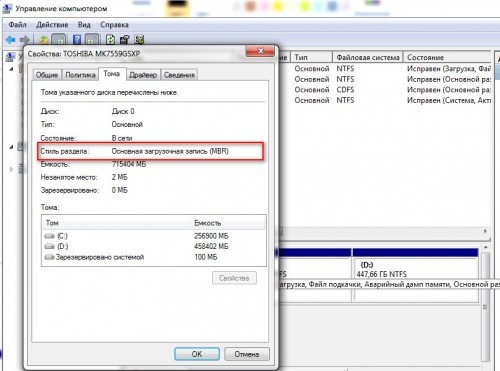Click the 715404 МБ capacity value
Image resolution: width=500 pixels, height=371 pixels.
(x=129, y=164)
